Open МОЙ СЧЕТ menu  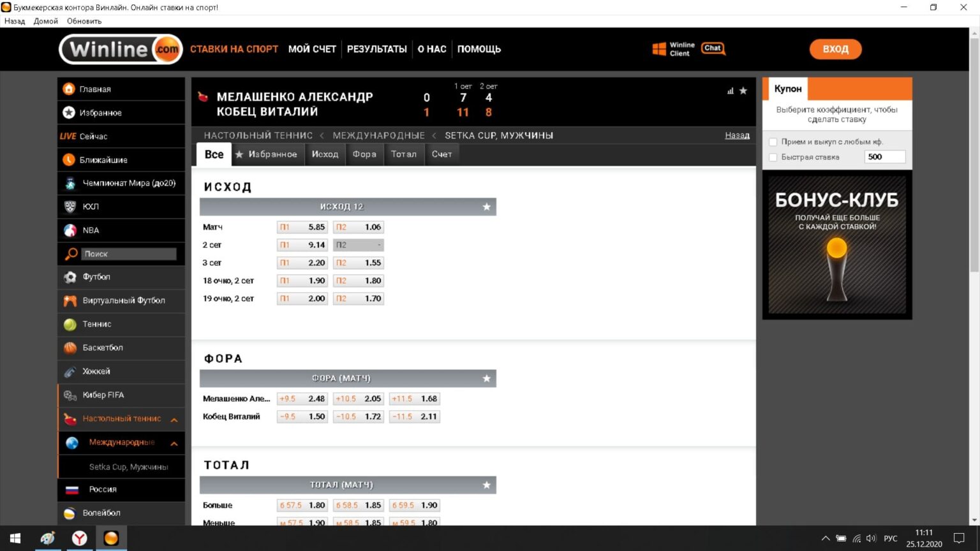(312, 49)
